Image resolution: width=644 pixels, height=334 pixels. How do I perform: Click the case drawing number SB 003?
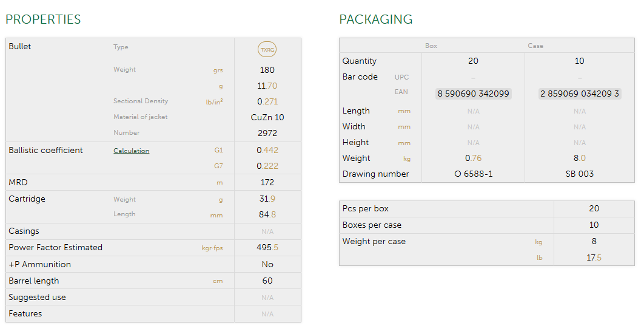pos(579,174)
